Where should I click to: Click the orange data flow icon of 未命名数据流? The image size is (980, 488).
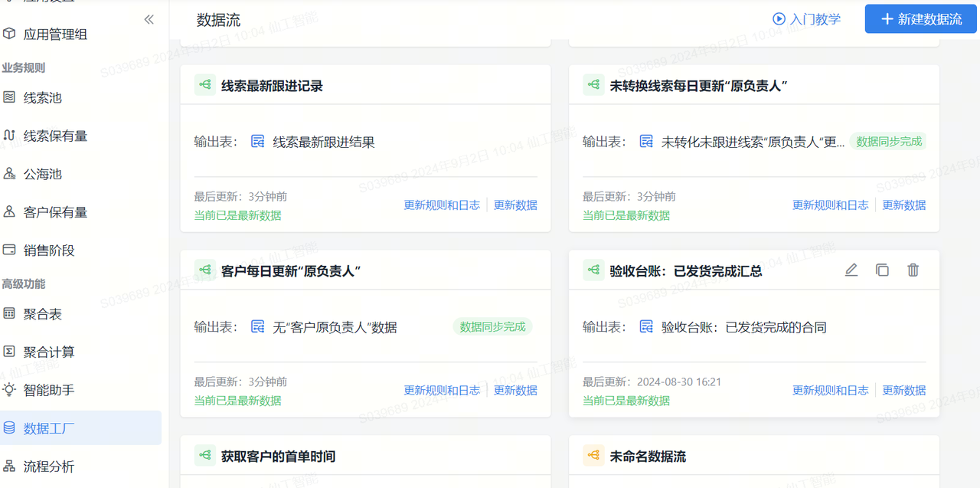point(593,456)
